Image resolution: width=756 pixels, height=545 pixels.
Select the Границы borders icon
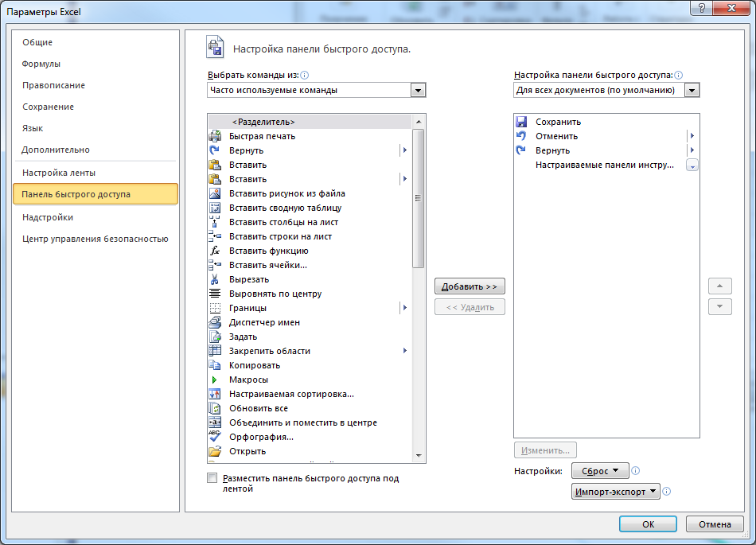[215, 308]
